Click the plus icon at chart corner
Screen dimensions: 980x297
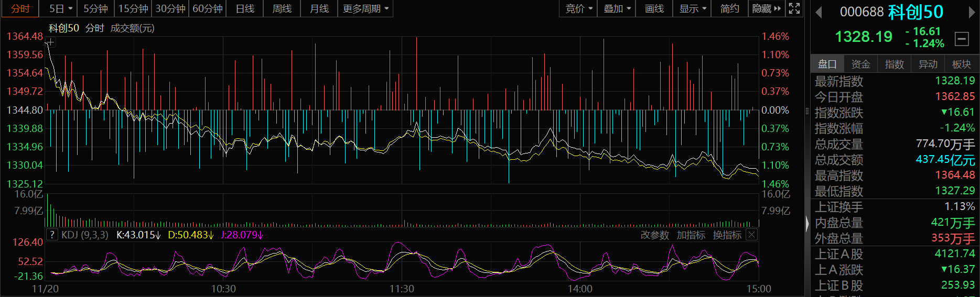coord(51,42)
